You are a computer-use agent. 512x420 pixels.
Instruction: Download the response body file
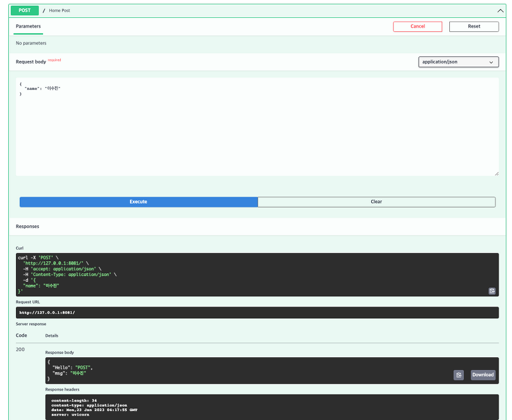(483, 375)
